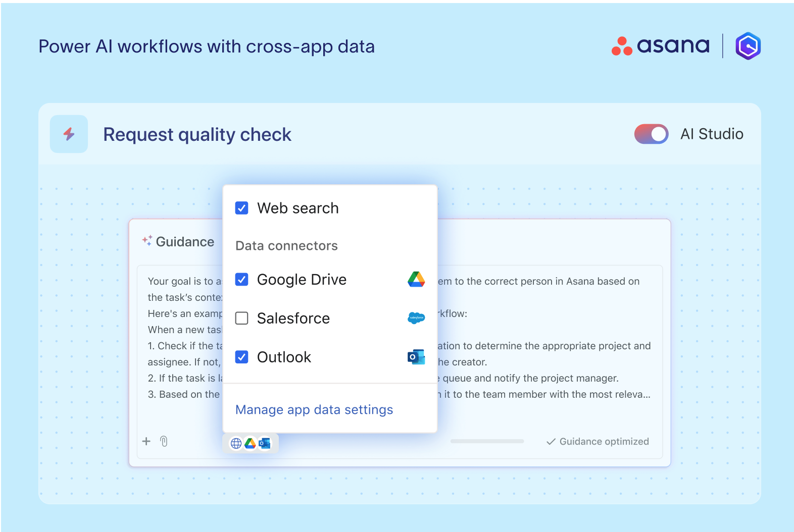
Task: Uncheck the Google Drive checkbox
Action: tap(242, 280)
